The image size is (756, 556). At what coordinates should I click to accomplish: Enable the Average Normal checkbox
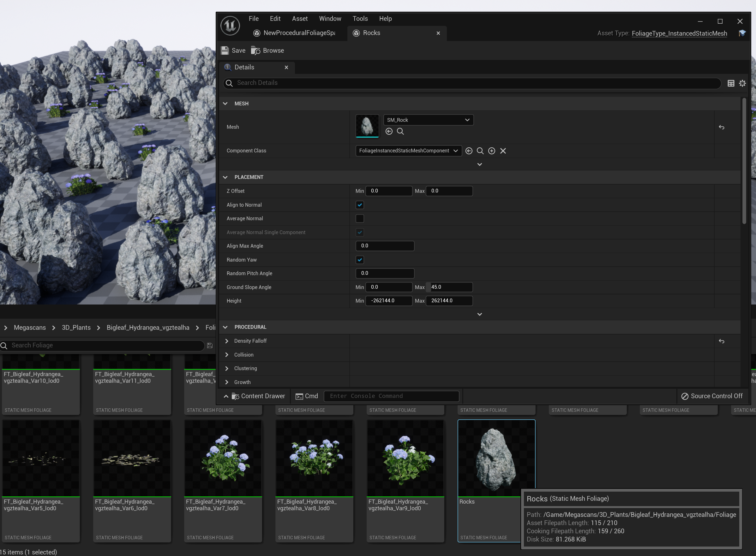pyautogui.click(x=360, y=218)
